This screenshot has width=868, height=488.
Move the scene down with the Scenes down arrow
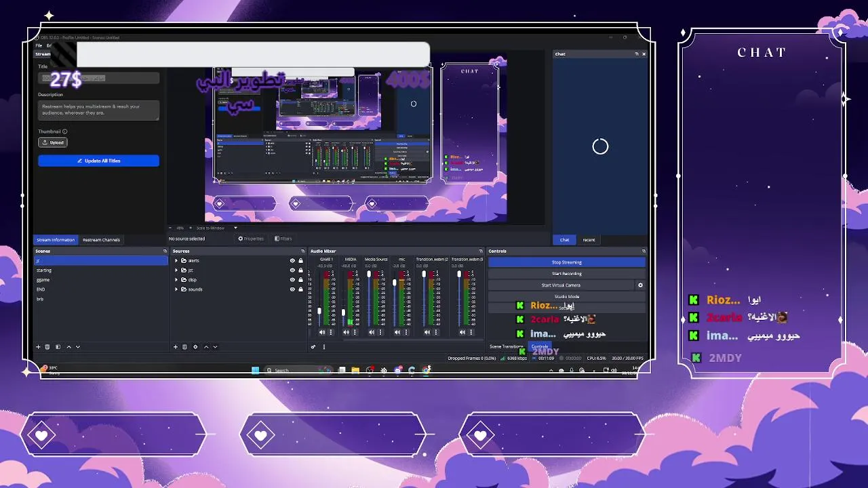click(77, 347)
